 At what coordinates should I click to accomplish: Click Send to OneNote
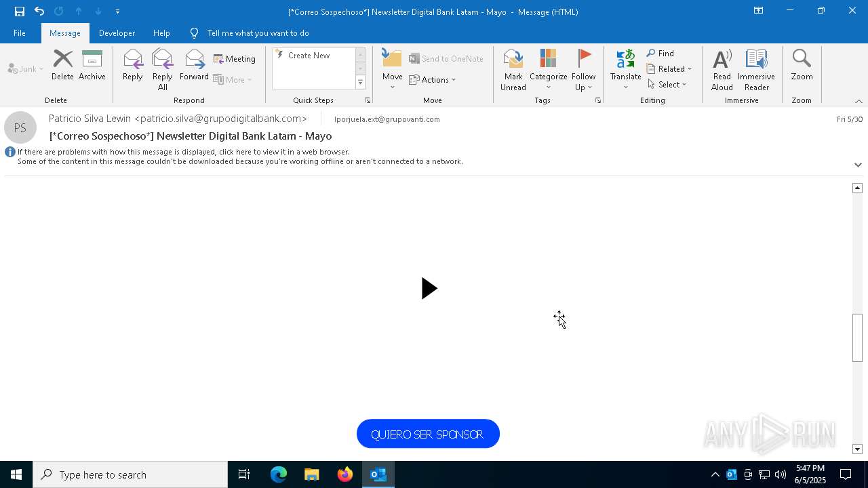446,59
